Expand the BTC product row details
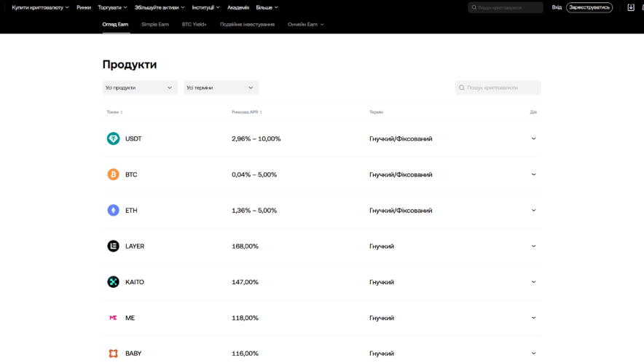 [x=533, y=174]
